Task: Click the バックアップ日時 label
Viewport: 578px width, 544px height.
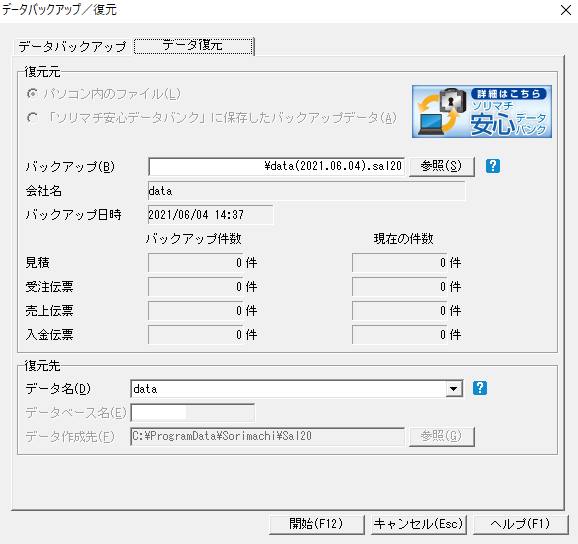Action: pos(73,215)
